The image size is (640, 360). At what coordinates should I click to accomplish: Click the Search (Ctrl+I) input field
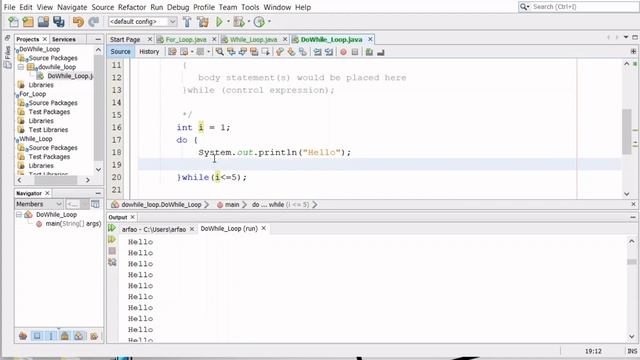pos(584,7)
